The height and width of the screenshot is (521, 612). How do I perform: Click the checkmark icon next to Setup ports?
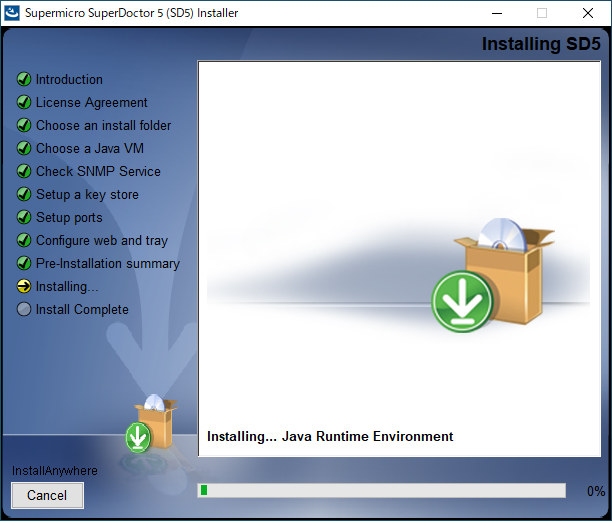click(x=24, y=217)
